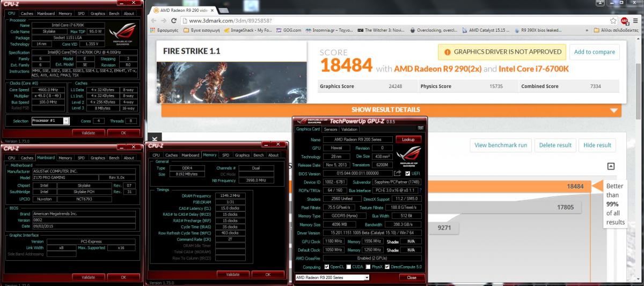Toggle the UEFI checkbox in GPU-Z

(407, 173)
